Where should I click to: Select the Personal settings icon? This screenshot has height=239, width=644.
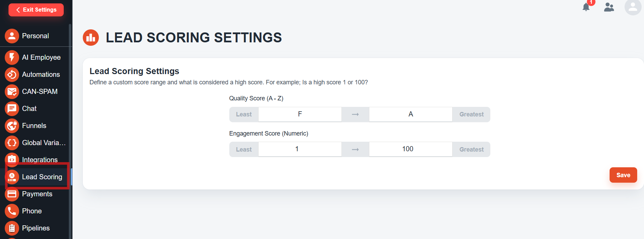point(12,36)
